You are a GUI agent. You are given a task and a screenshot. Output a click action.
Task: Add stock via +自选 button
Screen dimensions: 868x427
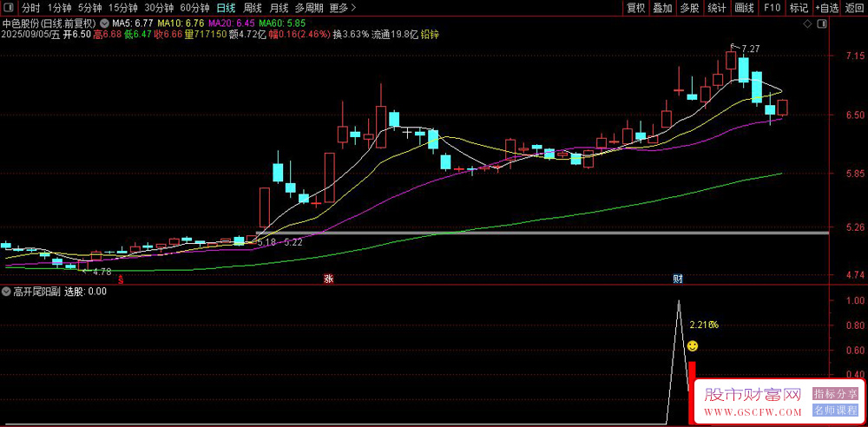826,8
